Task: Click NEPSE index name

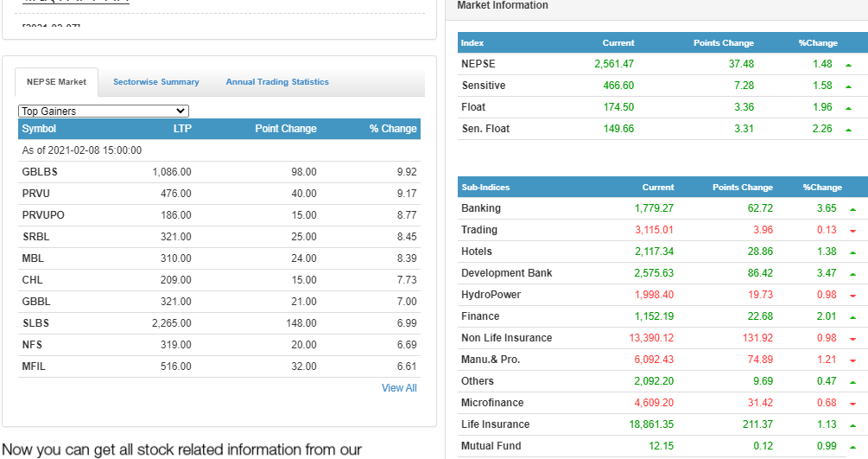Action: tap(478, 64)
